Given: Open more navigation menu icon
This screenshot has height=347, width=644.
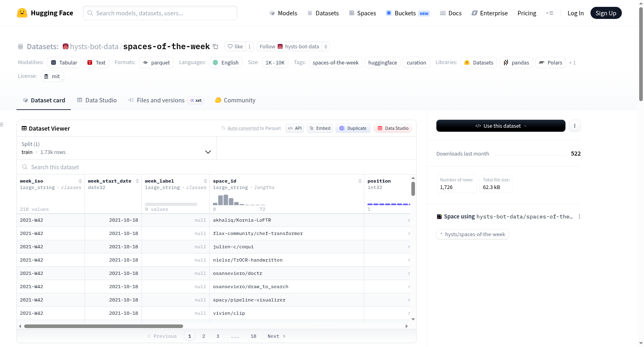Looking at the screenshot, I should (549, 13).
